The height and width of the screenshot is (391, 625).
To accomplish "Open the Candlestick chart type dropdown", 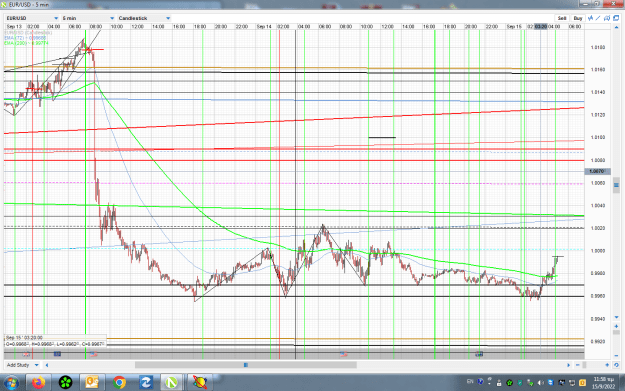I will tap(144, 18).
